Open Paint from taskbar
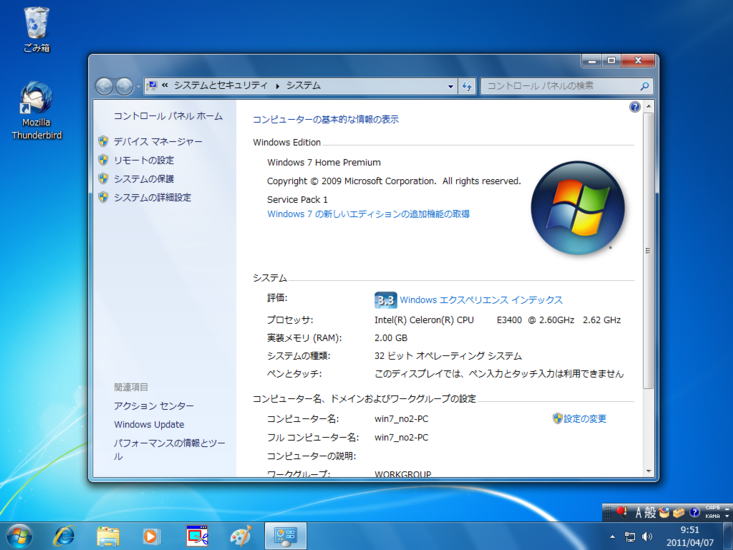This screenshot has height=550, width=733. tap(241, 536)
